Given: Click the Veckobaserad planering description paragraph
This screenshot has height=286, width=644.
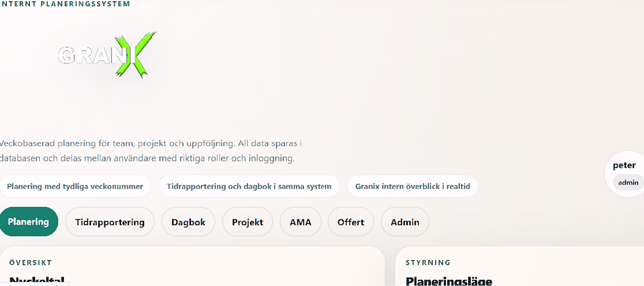Looking at the screenshot, I should (150, 151).
